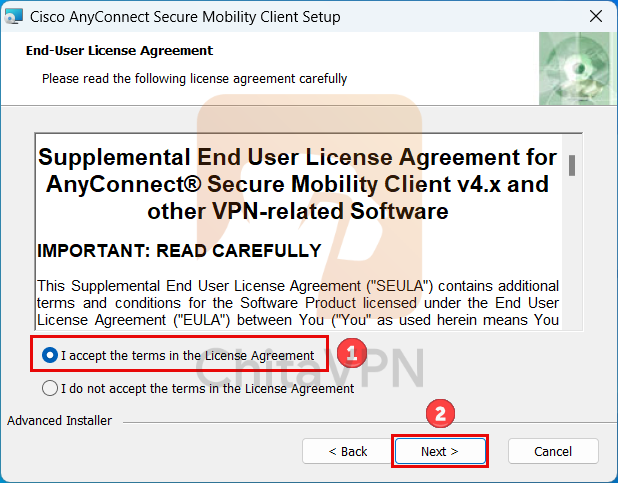Click the installer disc banner image
618x483 pixels.
coord(577,67)
